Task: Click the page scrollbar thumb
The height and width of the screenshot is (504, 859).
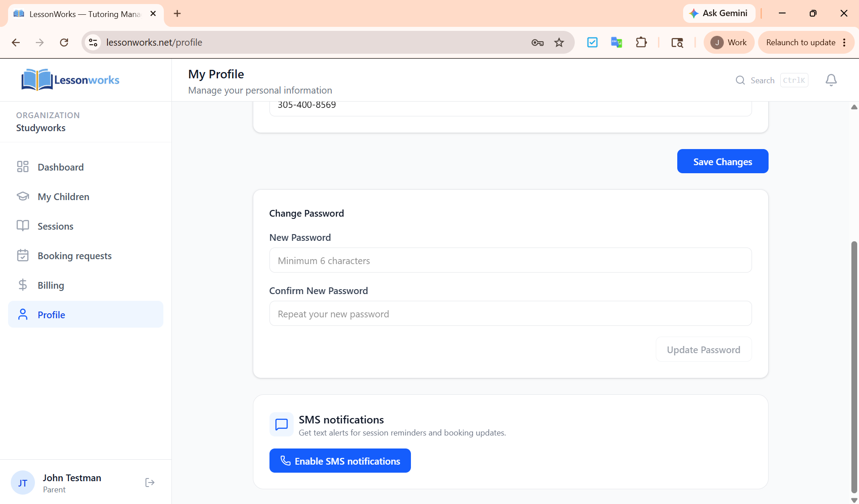Action: click(854, 367)
